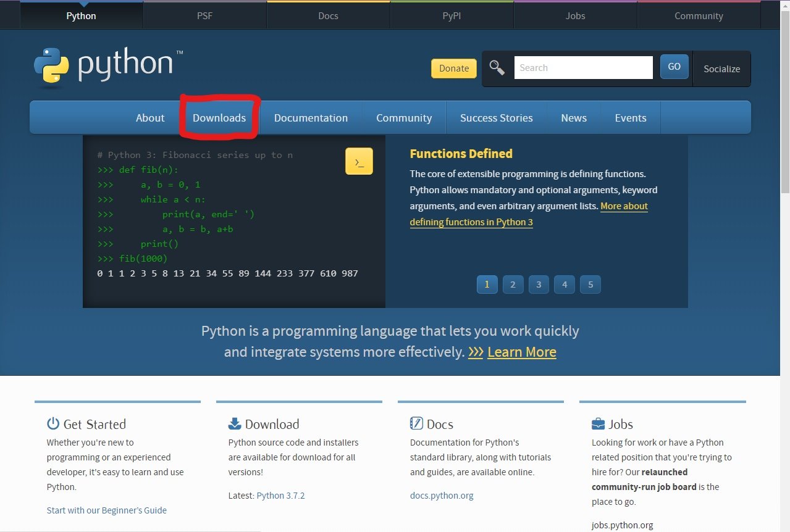790x532 pixels.
Task: Launch the interactive shell yellow button
Action: (359, 162)
